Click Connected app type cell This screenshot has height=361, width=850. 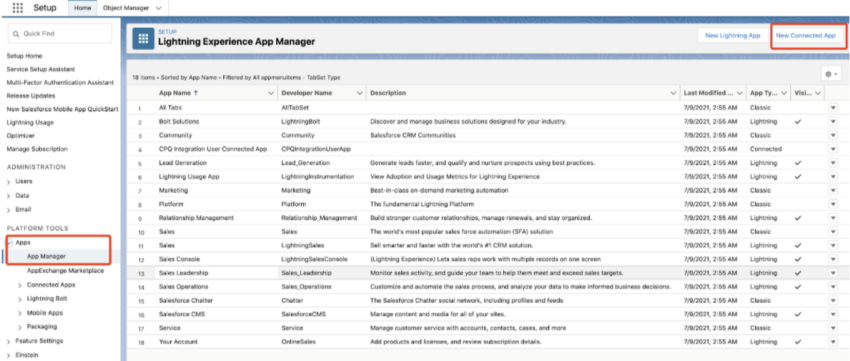(x=766, y=149)
